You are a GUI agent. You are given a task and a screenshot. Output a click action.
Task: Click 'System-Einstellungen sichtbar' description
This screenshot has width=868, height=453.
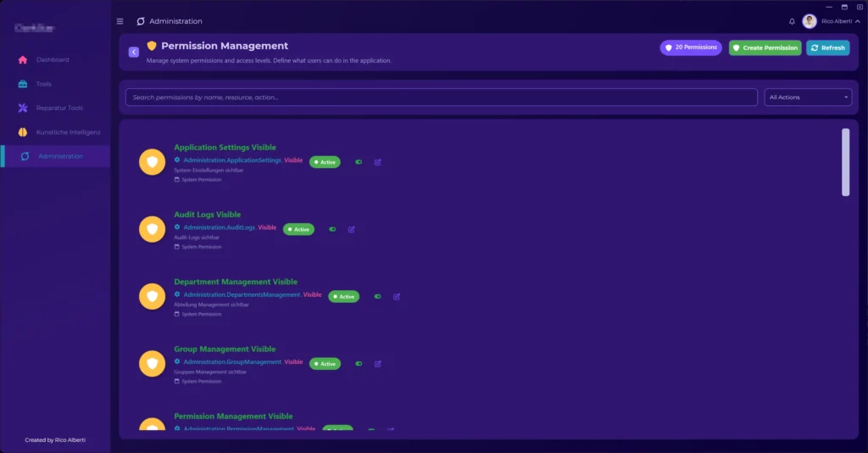point(209,170)
